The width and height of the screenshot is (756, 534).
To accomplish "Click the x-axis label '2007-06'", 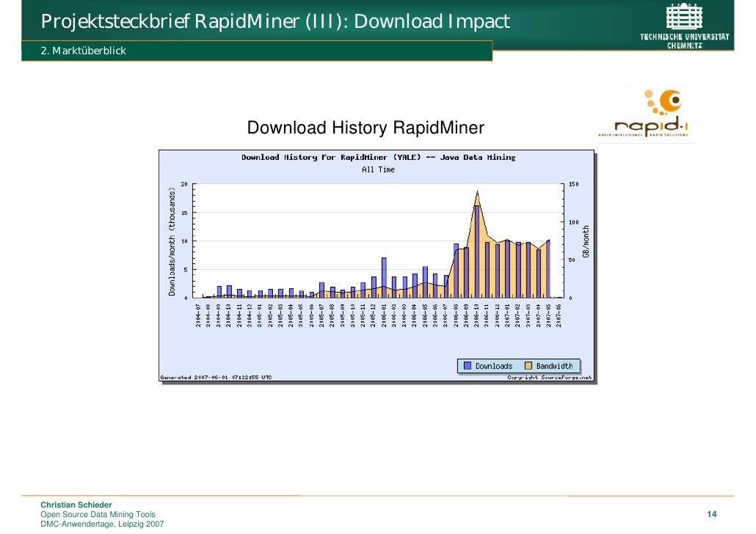I will coord(559,315).
